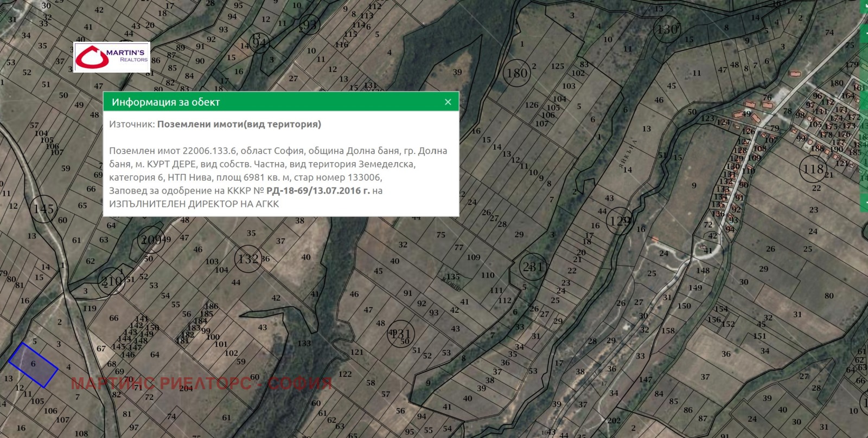Select parcel 133 in the forested strip

[x=304, y=343]
